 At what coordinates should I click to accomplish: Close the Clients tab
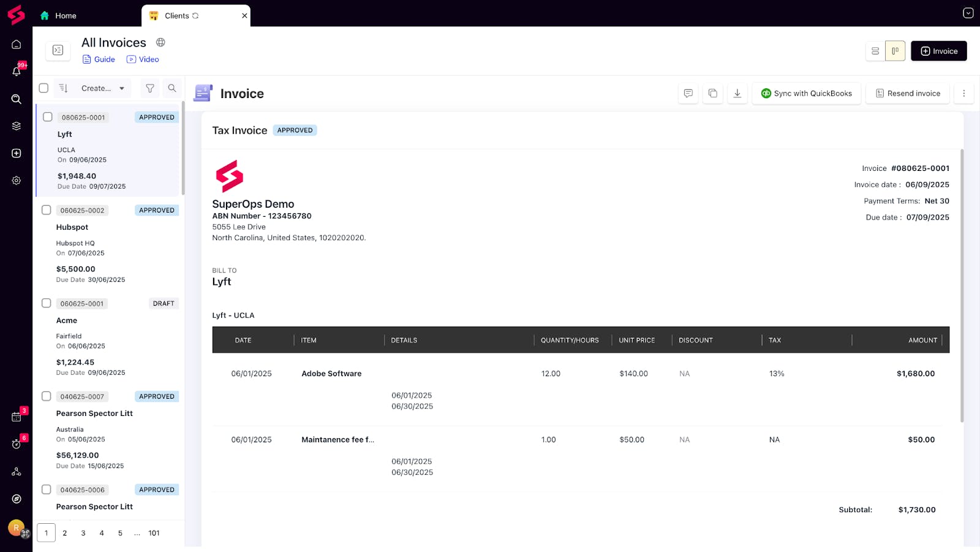coord(244,16)
